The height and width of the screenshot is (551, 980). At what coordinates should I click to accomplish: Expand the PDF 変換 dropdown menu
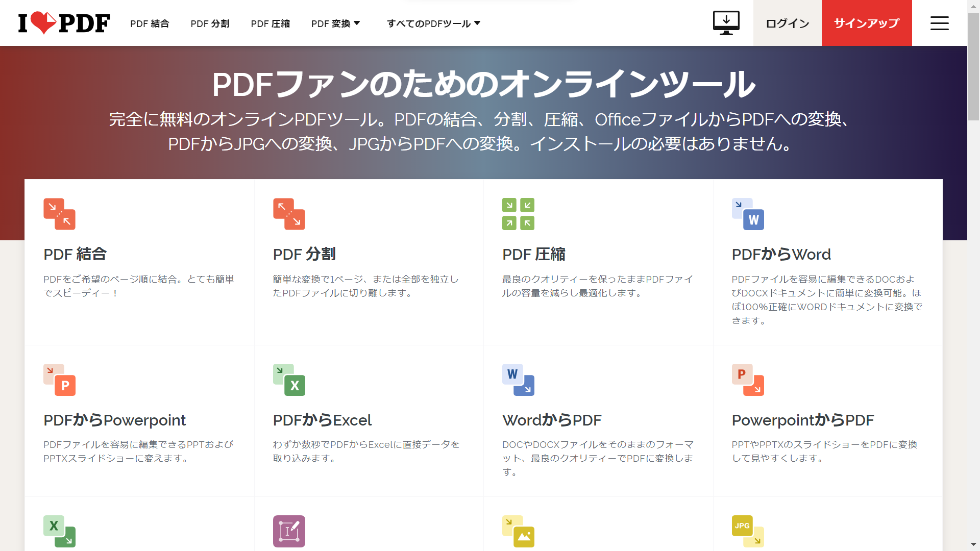pos(336,23)
